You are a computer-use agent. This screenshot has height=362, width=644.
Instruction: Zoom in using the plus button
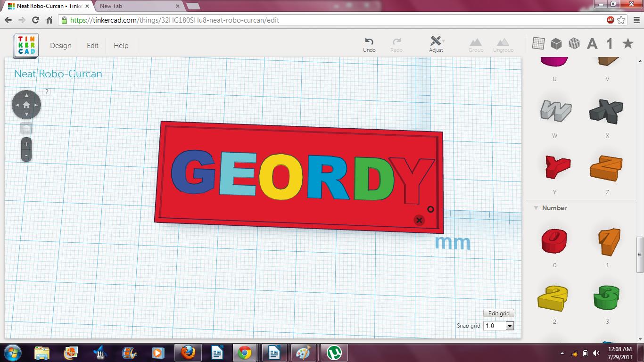pyautogui.click(x=26, y=144)
